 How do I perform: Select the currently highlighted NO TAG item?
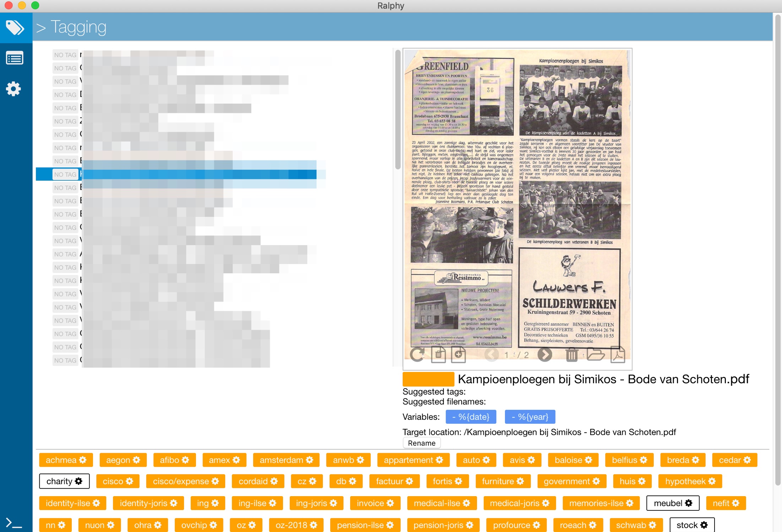pos(65,174)
